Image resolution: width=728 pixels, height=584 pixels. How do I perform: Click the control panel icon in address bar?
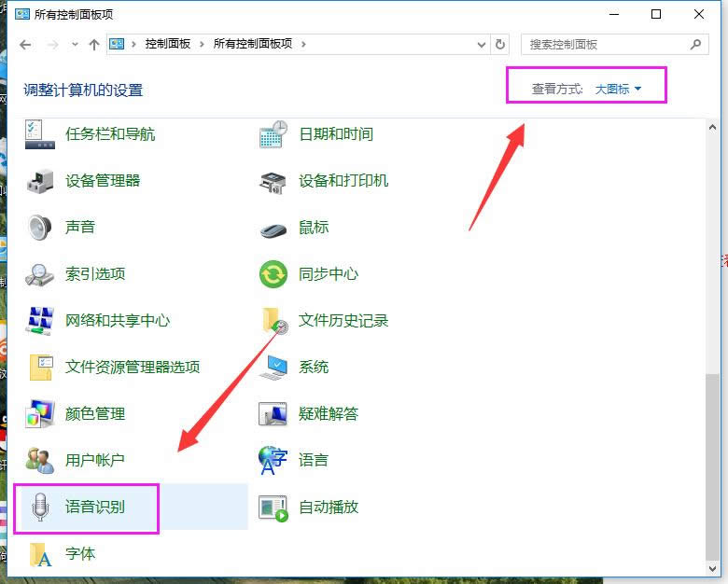click(x=117, y=44)
